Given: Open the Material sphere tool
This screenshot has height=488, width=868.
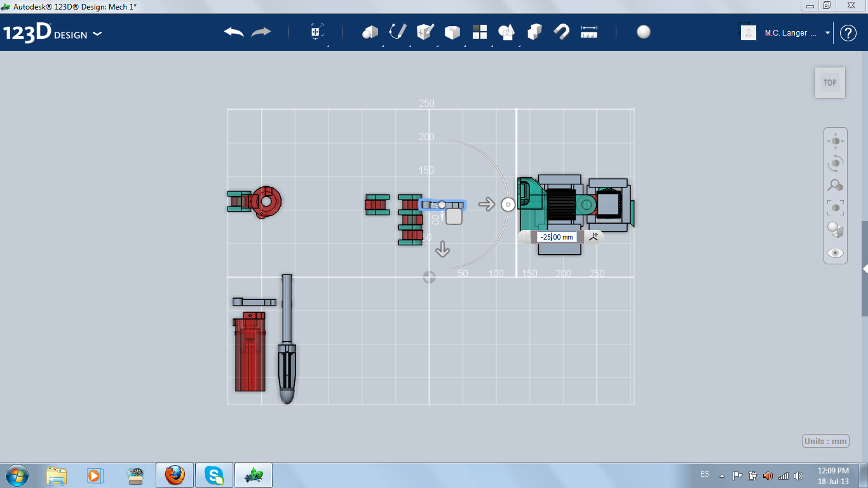Looking at the screenshot, I should (x=644, y=32).
